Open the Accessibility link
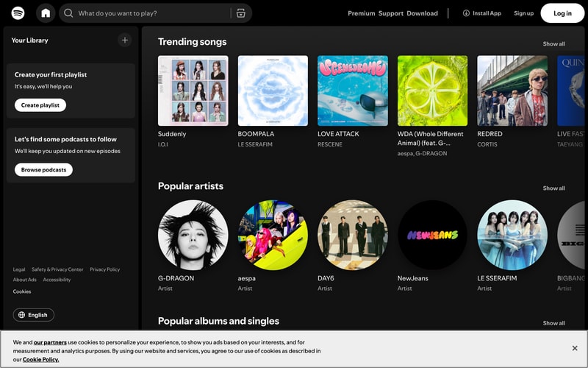The image size is (588, 368). pos(57,280)
